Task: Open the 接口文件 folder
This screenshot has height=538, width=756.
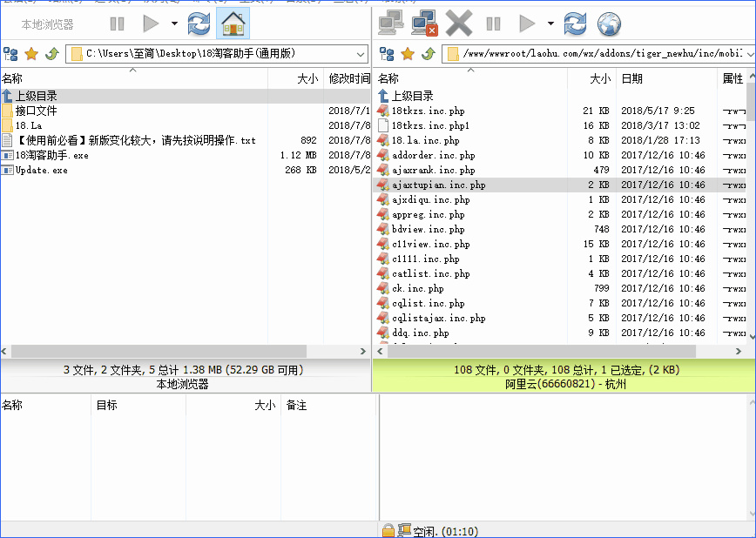Action: pos(36,111)
